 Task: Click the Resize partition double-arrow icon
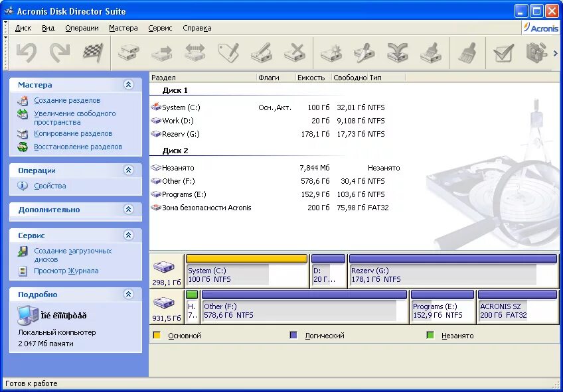pyautogui.click(x=195, y=53)
